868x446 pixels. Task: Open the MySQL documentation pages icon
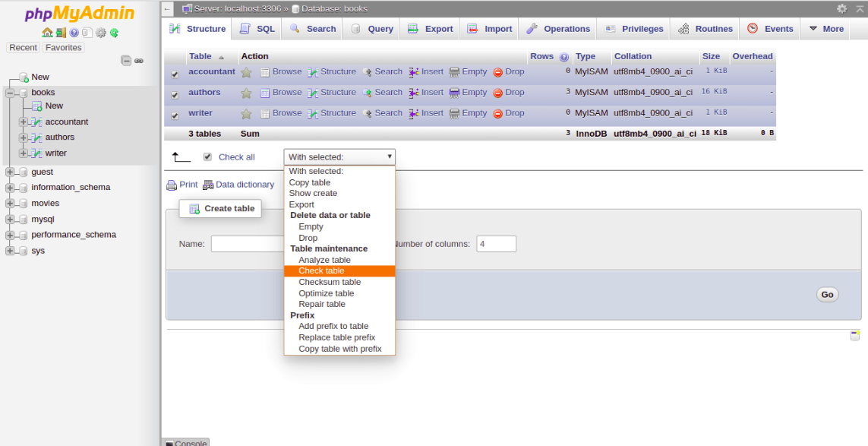[87, 33]
